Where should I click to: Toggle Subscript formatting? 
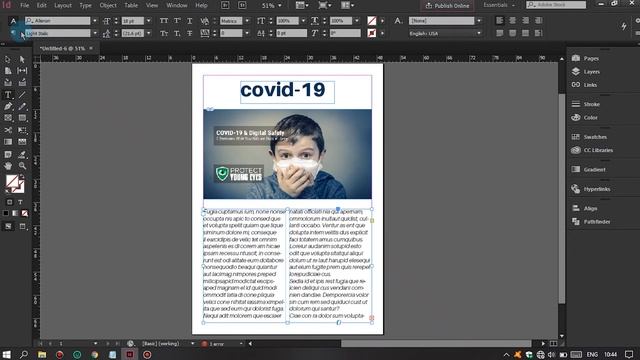tap(177, 33)
